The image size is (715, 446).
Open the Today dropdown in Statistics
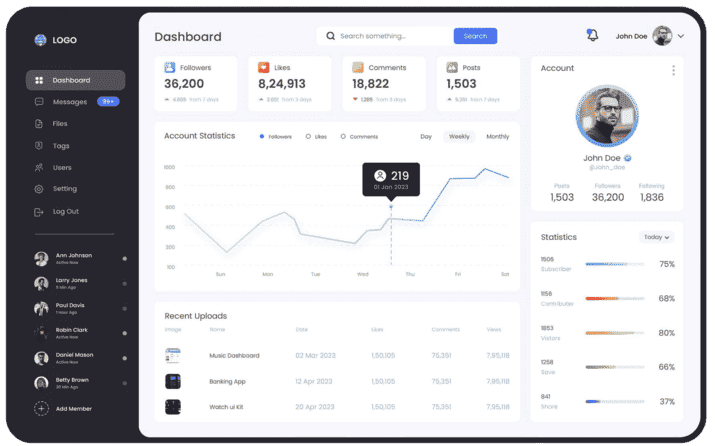click(x=657, y=237)
